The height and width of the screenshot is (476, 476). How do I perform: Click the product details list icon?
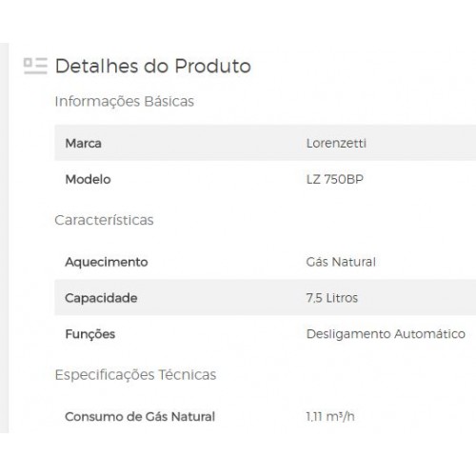[35, 66]
